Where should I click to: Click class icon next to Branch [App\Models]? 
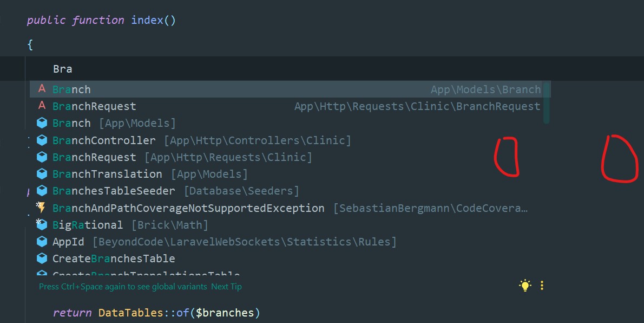point(42,122)
